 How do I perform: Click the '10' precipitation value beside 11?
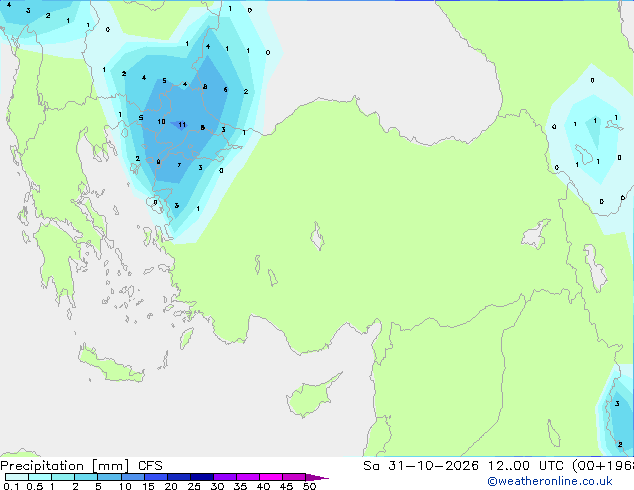[x=161, y=121]
